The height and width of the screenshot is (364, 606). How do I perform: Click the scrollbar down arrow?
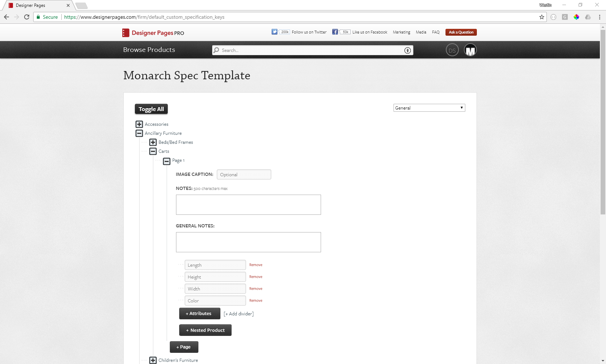click(x=603, y=361)
